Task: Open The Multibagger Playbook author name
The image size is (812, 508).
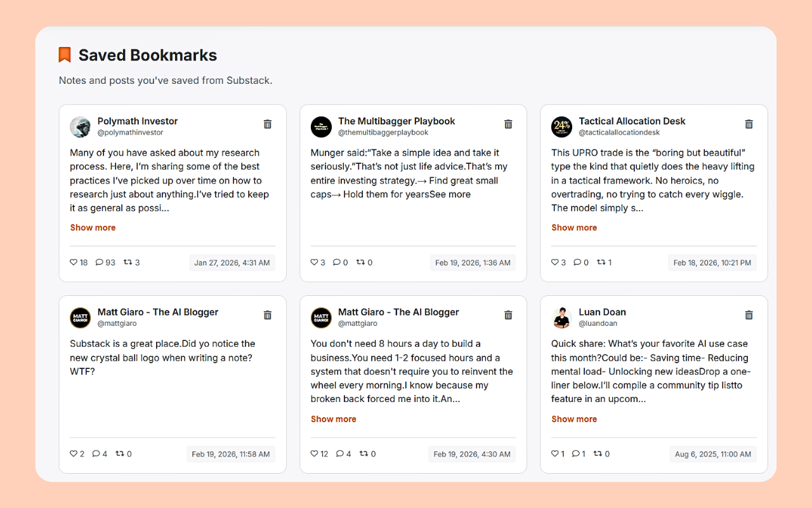Action: click(x=396, y=121)
